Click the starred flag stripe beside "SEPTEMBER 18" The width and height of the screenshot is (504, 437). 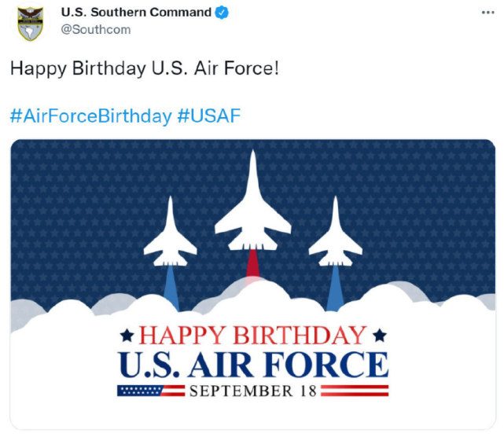(151, 391)
